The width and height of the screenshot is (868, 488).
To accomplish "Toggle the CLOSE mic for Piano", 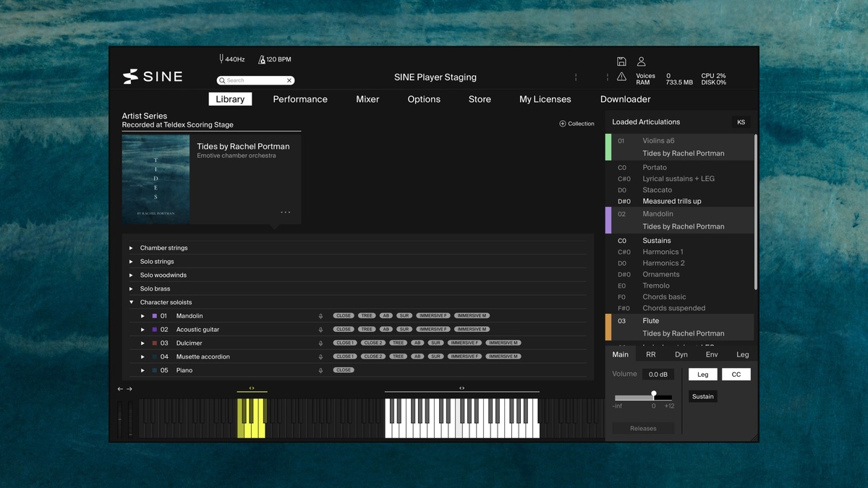I will point(344,370).
